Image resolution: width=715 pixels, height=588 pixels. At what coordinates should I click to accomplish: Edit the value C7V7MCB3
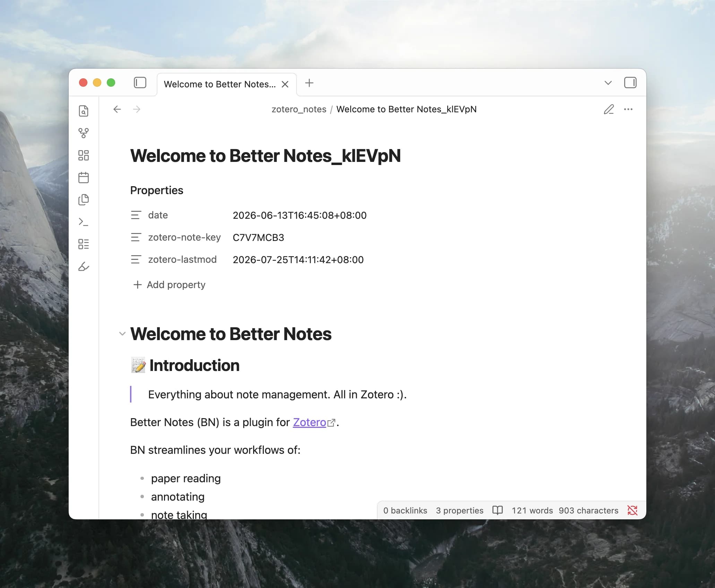[258, 238]
